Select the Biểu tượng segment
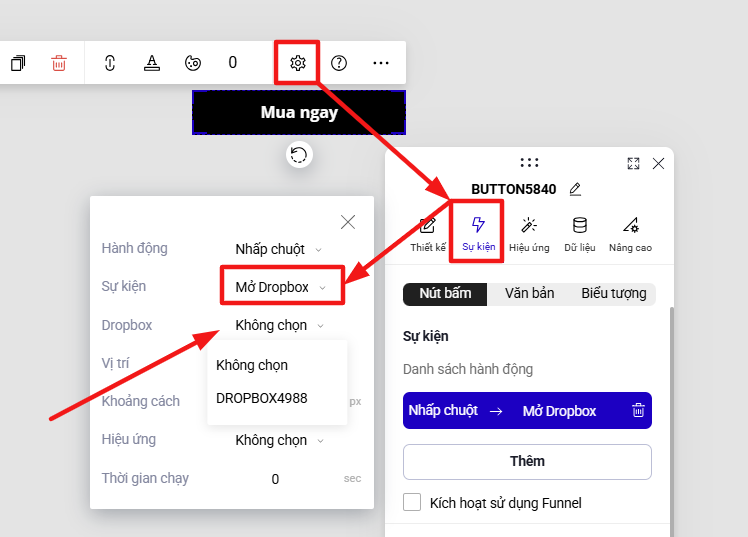 (613, 293)
